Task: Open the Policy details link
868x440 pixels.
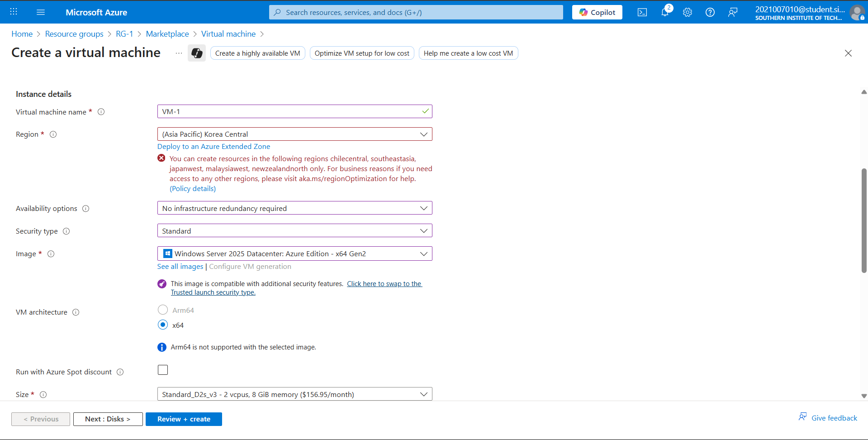Action: click(193, 189)
